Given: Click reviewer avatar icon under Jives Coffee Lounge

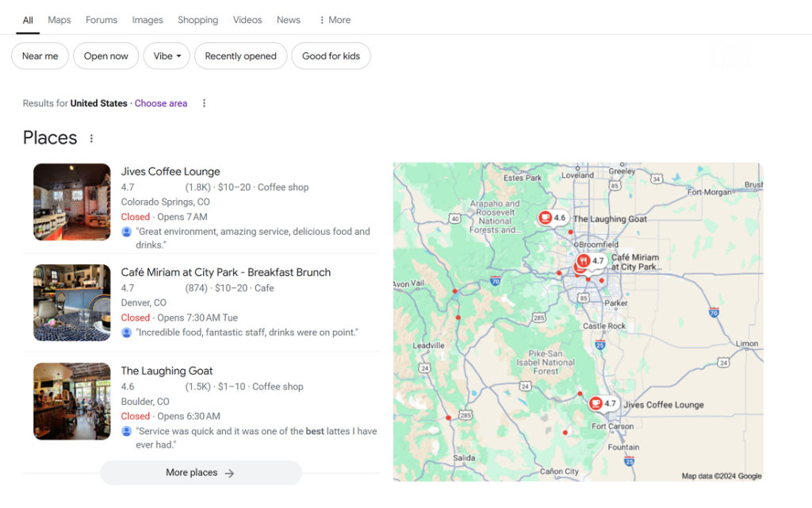Looking at the screenshot, I should click(126, 232).
